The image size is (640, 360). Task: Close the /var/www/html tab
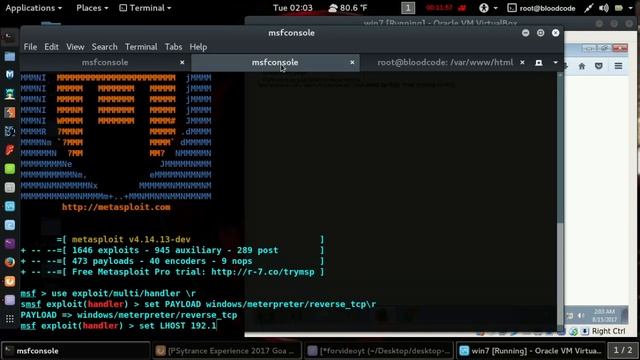pos(522,62)
